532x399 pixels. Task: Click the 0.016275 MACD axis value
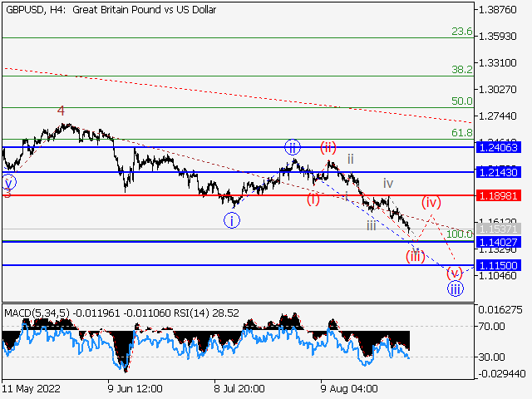click(x=500, y=310)
